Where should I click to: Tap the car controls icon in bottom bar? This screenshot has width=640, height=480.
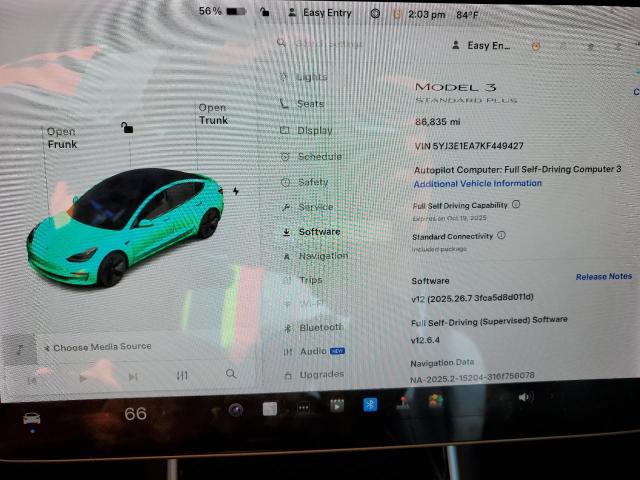pos(32,415)
